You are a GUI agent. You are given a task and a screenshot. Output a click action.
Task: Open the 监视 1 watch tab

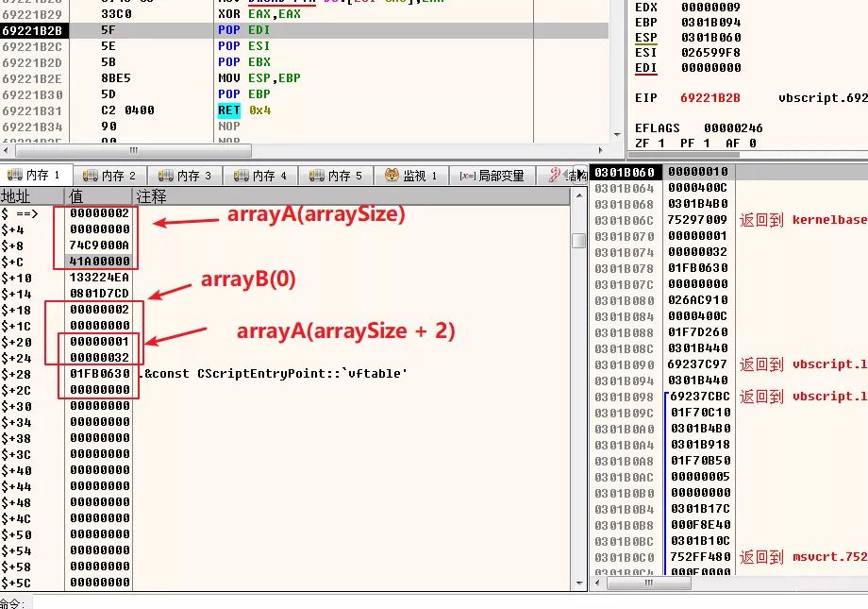point(411,176)
